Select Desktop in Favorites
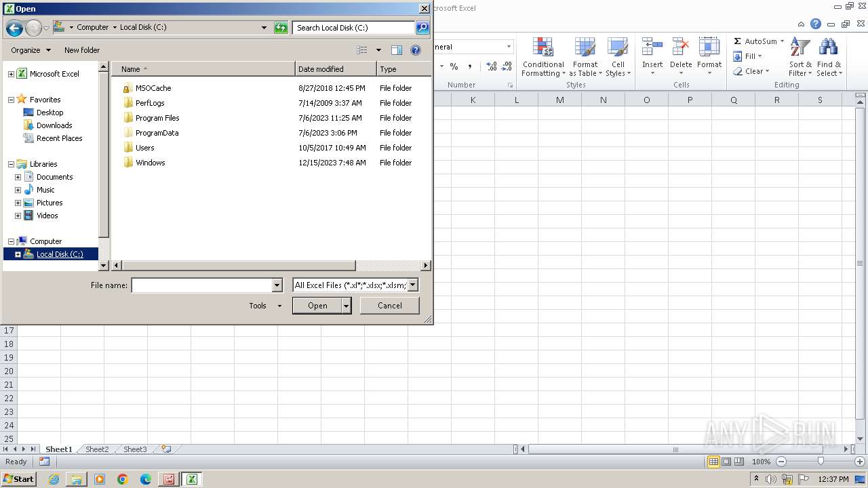 (x=50, y=113)
